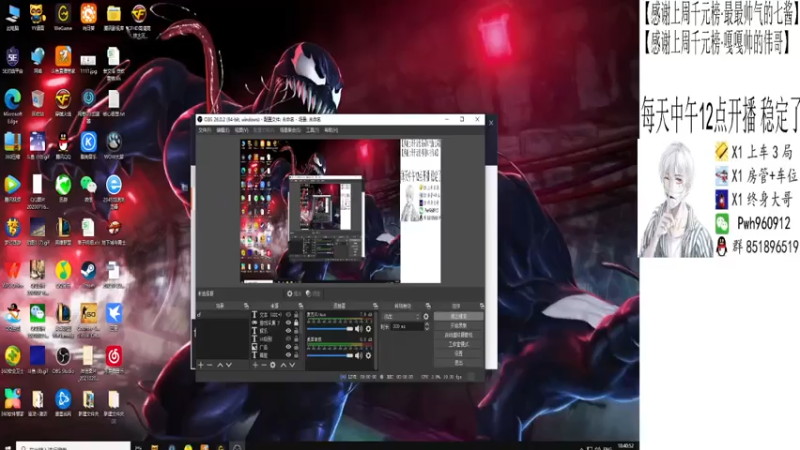This screenshot has height=450, width=800.
Task: Click the 工作室模式 studio mode button
Action: click(x=459, y=344)
